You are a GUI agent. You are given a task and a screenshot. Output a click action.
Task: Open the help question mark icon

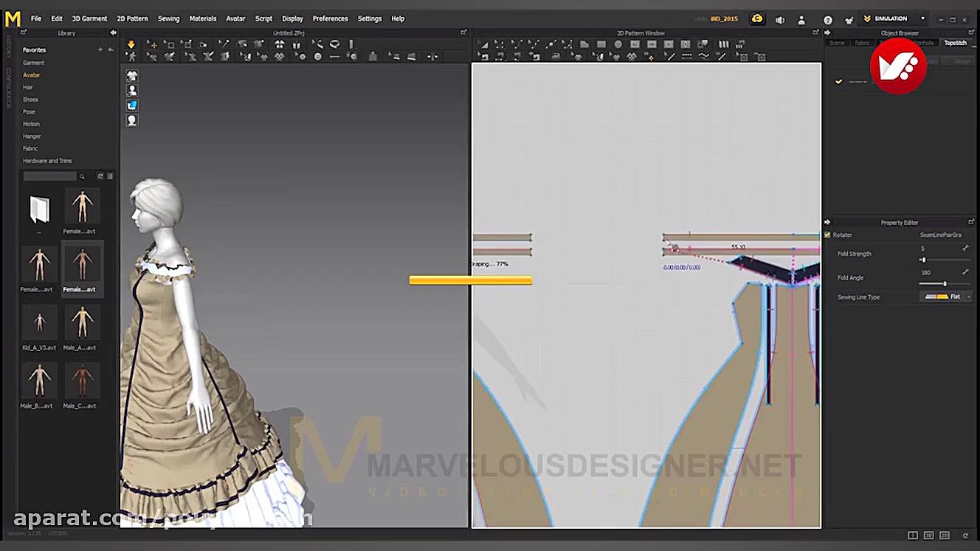click(x=828, y=19)
